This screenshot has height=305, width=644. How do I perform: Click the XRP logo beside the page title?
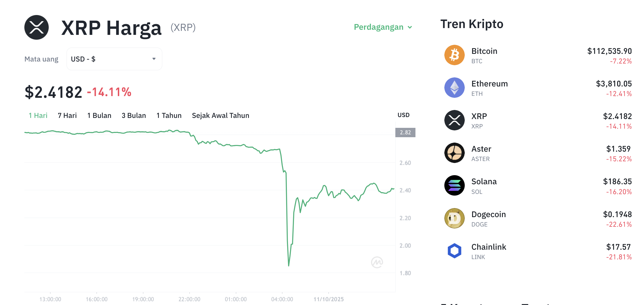coord(37,27)
